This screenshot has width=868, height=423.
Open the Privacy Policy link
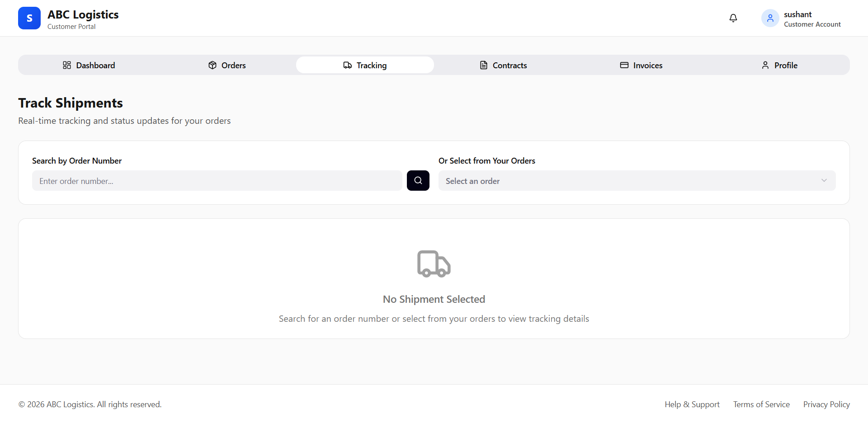coord(826,404)
